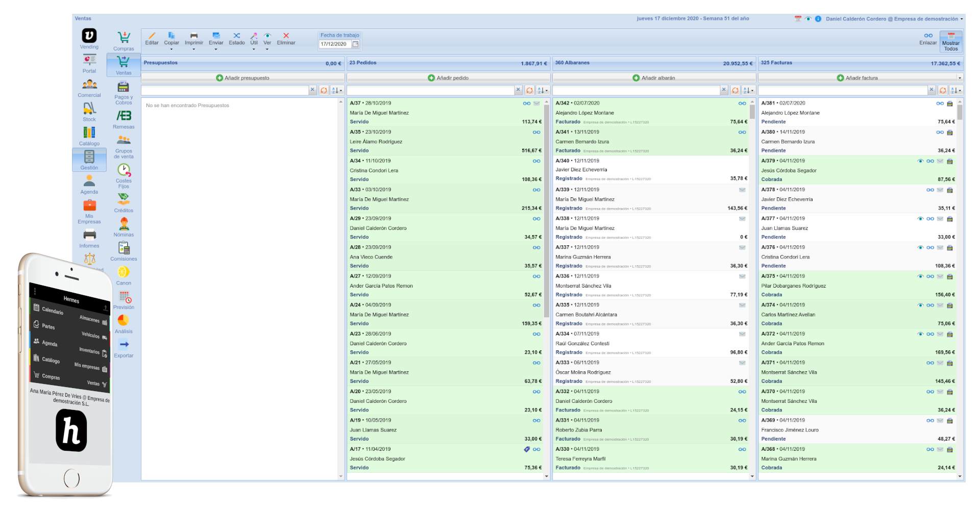Screen dimensions: 980x513
Task: Click Añadir factura button
Action: (x=857, y=78)
